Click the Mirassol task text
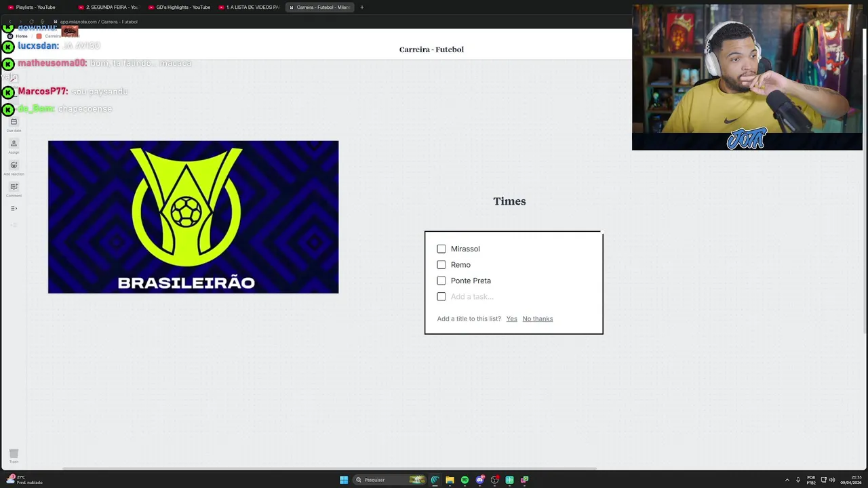Viewport: 868px width, 488px height. click(x=465, y=249)
